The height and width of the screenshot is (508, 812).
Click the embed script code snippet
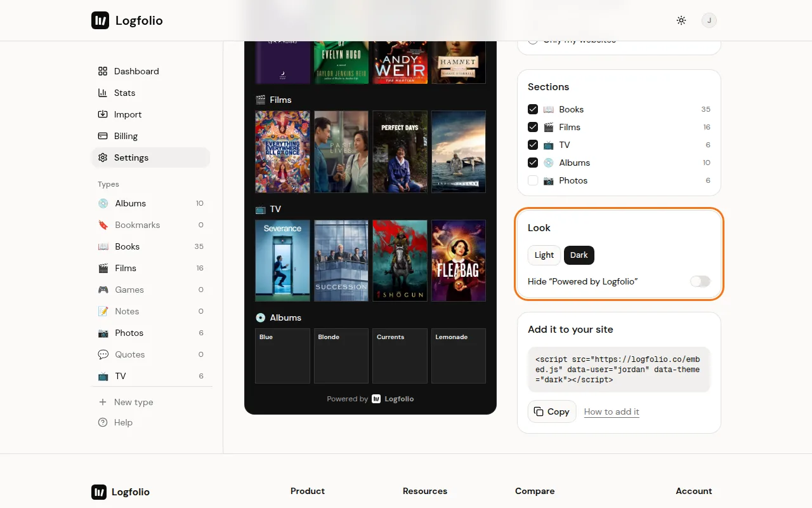tap(619, 370)
